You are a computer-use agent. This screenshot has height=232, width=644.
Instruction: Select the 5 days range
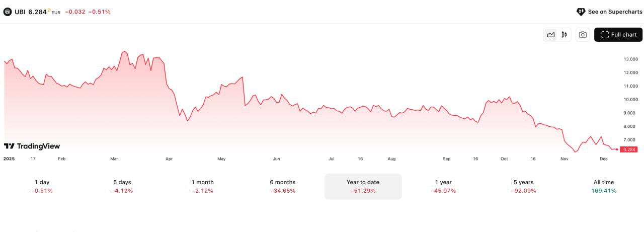122,186
